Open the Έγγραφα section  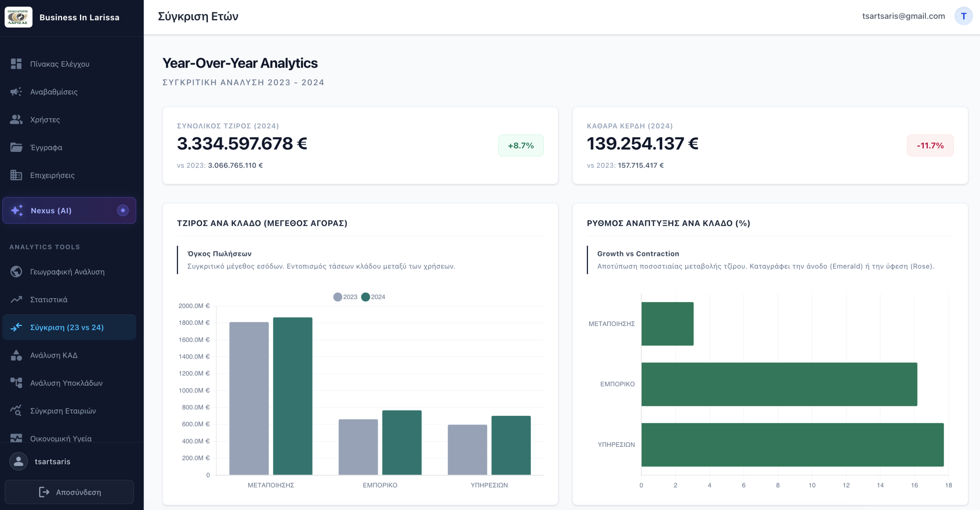click(x=69, y=147)
